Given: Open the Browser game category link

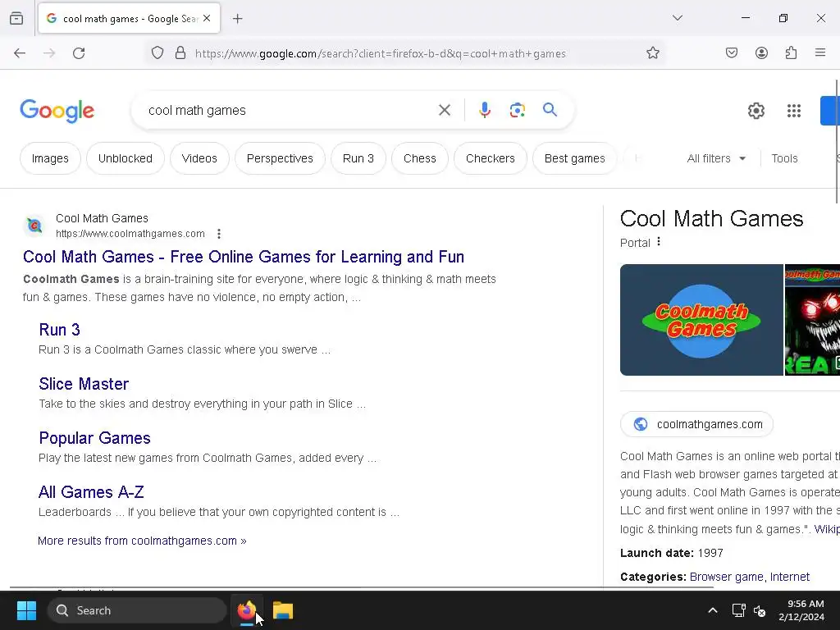Looking at the screenshot, I should [x=726, y=577].
